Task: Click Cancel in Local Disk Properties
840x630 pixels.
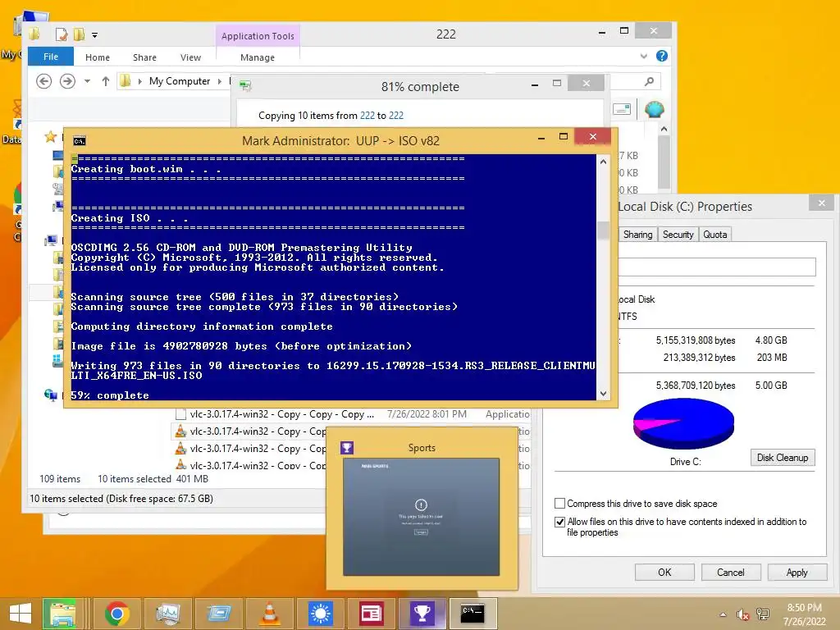Action: [731, 572]
